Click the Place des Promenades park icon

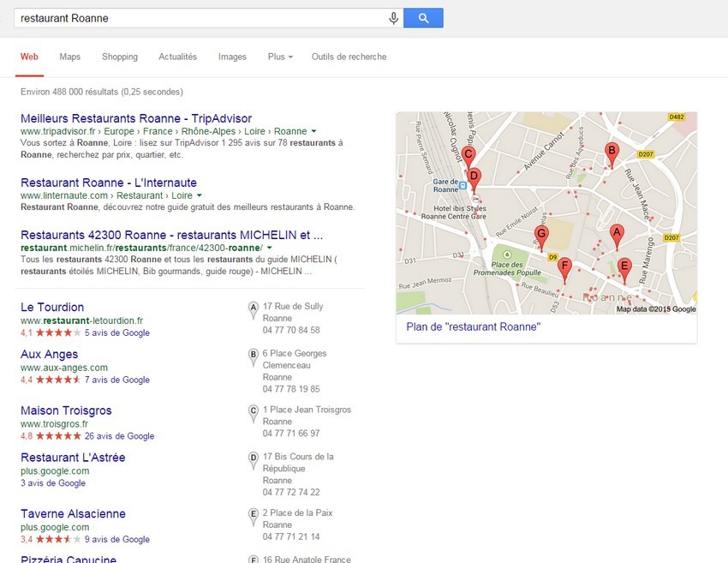click(507, 255)
